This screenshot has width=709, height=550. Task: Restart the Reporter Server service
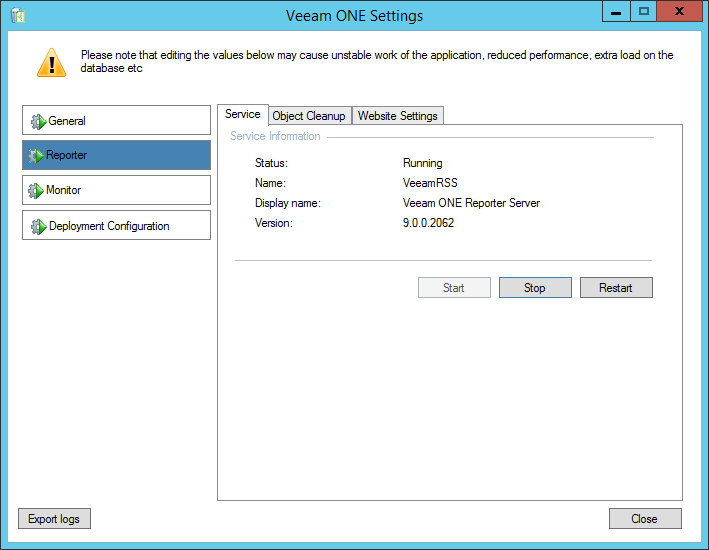coord(616,288)
